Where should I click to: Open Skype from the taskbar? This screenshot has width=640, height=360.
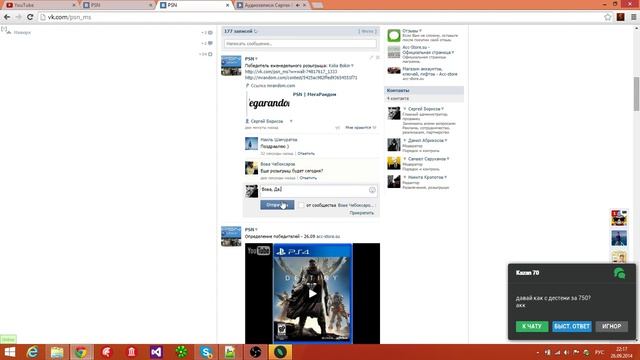coord(206,352)
